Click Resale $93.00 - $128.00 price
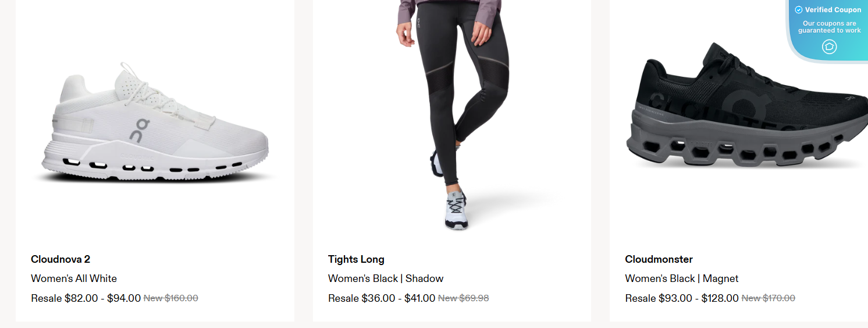The height and width of the screenshot is (328, 868). pyautogui.click(x=682, y=298)
